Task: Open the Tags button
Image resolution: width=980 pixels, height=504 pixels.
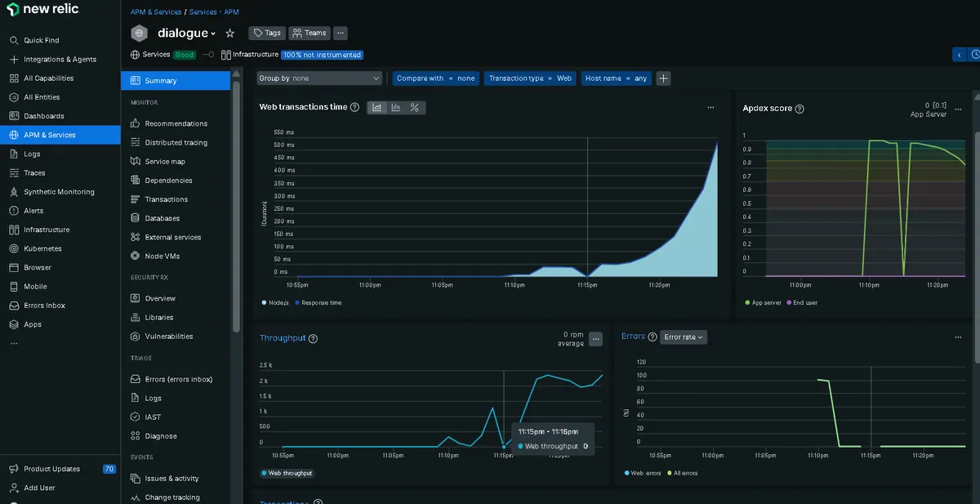Action: point(267,33)
